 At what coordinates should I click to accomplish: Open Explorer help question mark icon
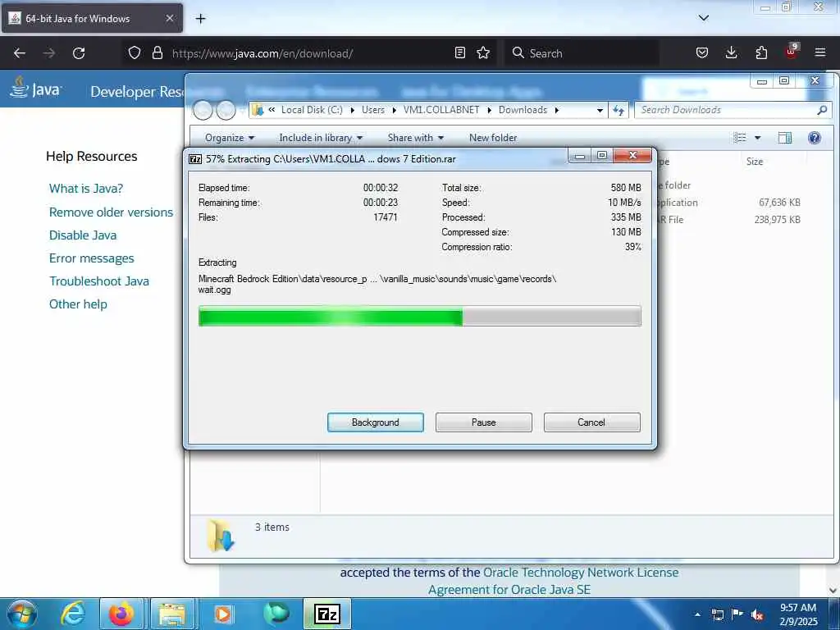click(815, 138)
